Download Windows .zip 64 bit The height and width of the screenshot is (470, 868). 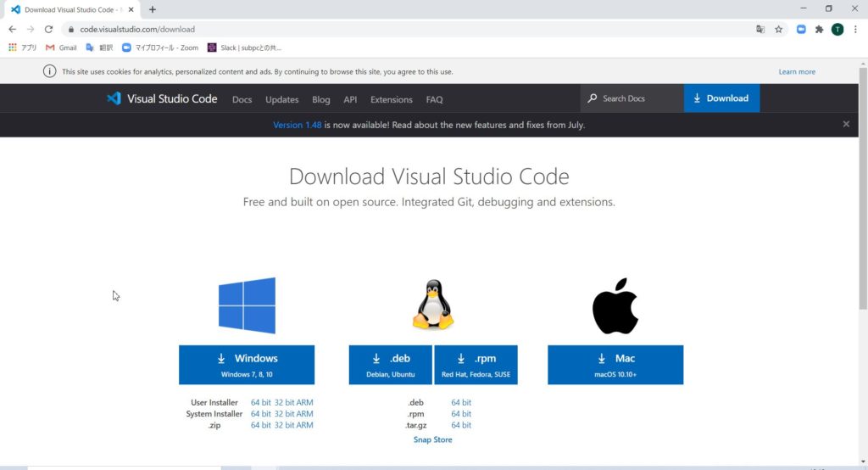(261, 425)
